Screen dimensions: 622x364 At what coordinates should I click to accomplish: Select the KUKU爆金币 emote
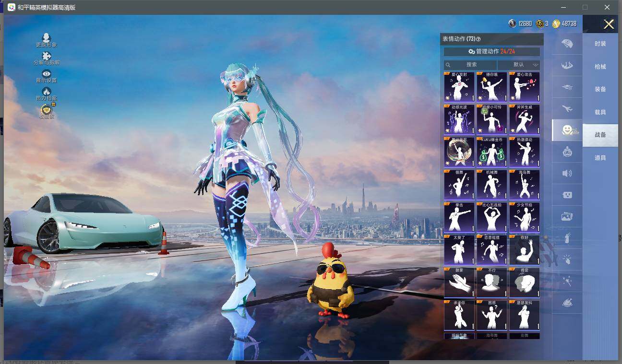[x=492, y=152]
